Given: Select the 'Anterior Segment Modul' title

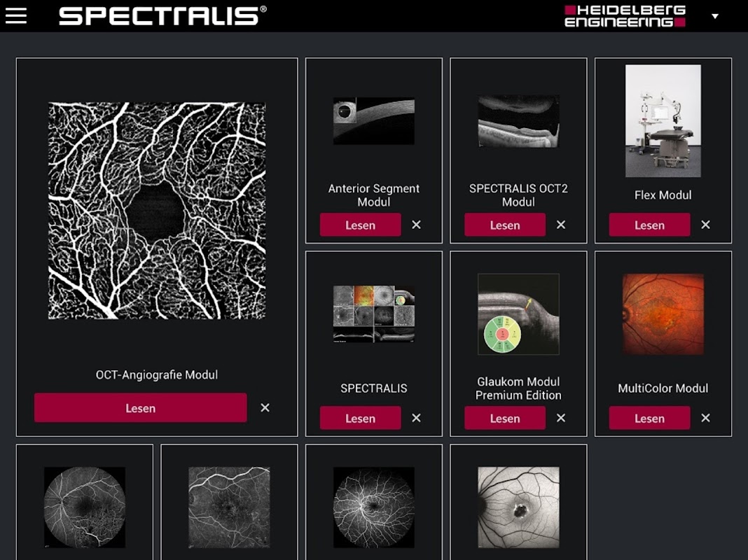Looking at the screenshot, I should (x=374, y=195).
